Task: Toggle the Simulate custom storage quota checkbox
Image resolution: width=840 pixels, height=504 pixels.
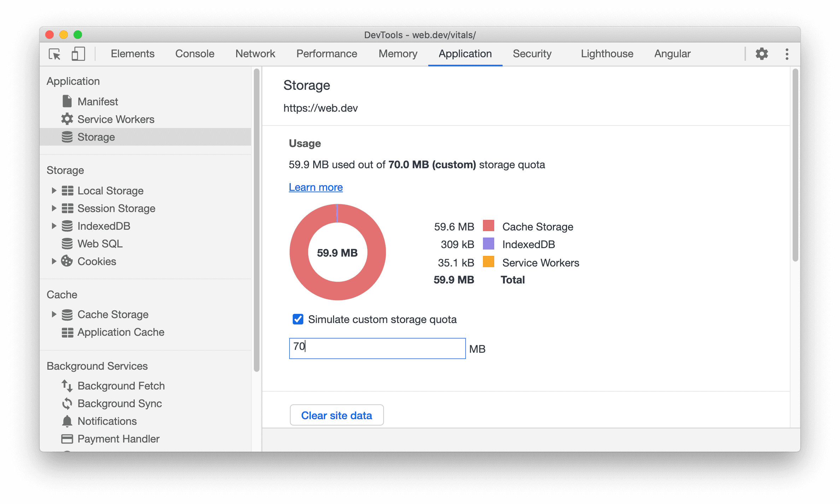Action: 295,318
